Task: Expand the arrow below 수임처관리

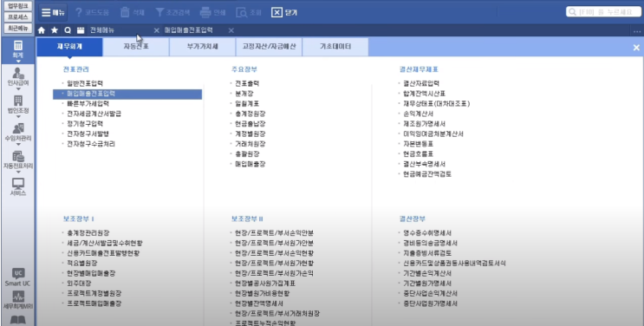Action: click(18, 144)
